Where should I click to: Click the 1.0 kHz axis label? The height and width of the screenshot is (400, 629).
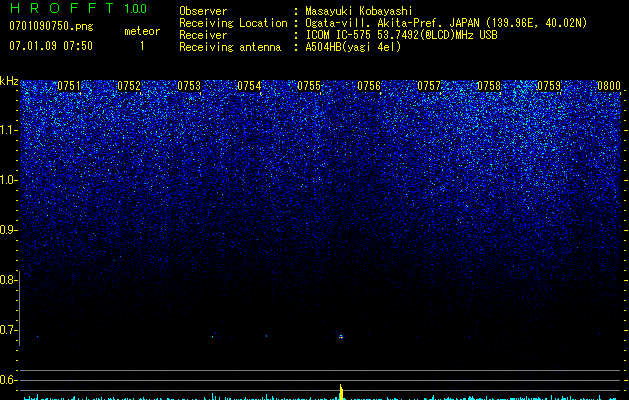(9, 180)
